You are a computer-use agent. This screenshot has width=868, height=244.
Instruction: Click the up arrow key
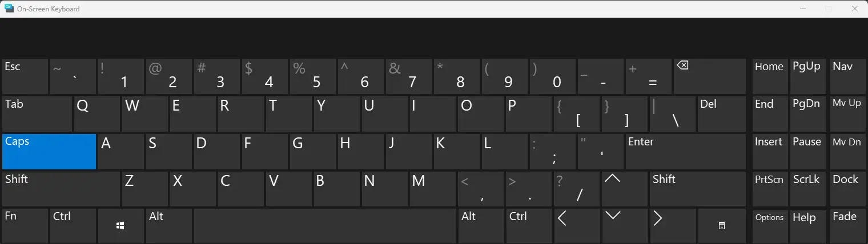pyautogui.click(x=625, y=189)
